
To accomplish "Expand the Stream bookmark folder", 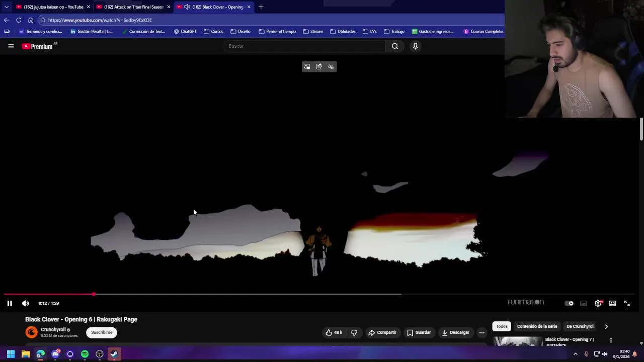I will 313,32.
